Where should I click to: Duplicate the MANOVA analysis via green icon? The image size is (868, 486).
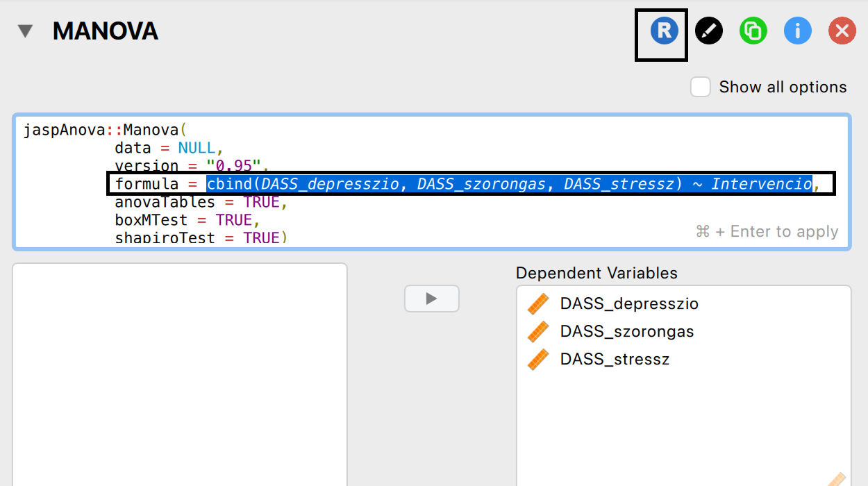[x=753, y=31]
